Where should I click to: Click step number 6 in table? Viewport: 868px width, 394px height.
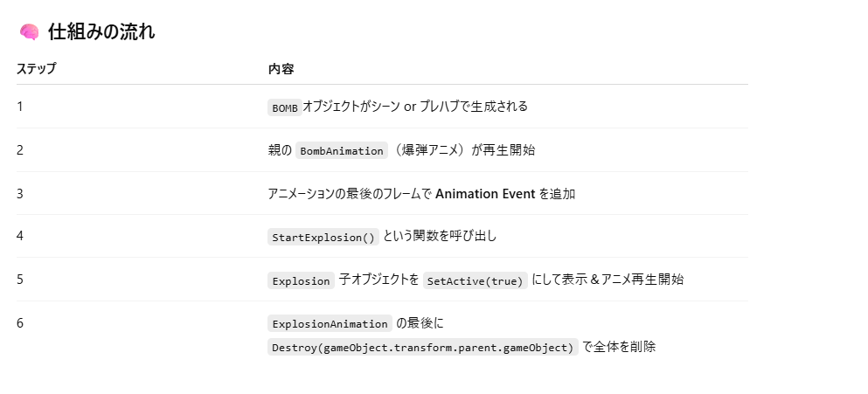pyautogui.click(x=20, y=323)
